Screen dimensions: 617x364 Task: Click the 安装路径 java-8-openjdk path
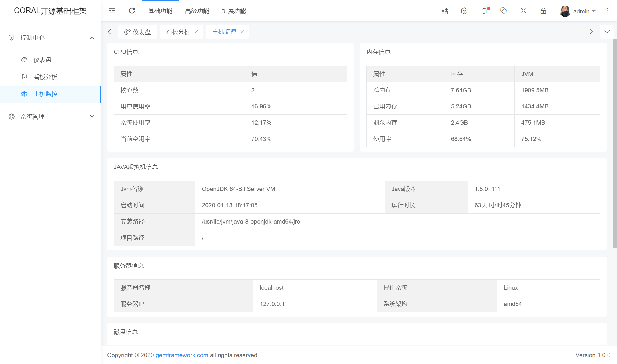(251, 222)
